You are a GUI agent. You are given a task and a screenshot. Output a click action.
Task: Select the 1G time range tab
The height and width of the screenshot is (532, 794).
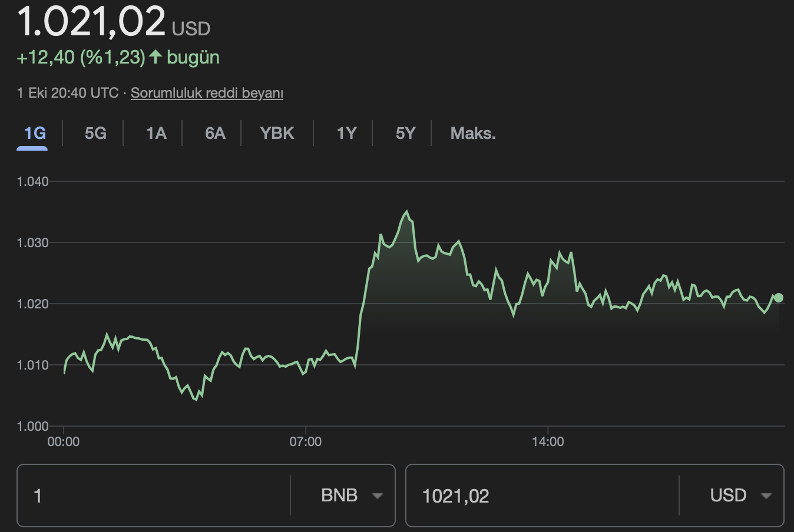point(35,134)
